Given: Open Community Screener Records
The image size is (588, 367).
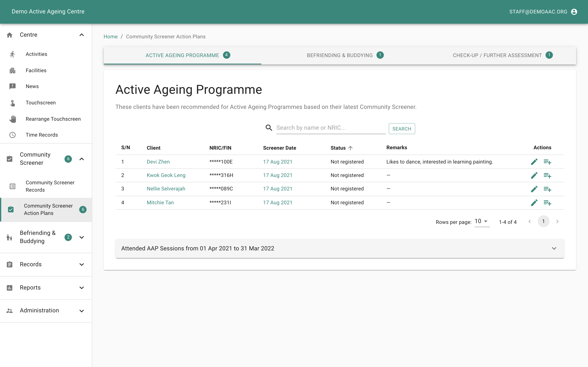Looking at the screenshot, I should (x=50, y=186).
